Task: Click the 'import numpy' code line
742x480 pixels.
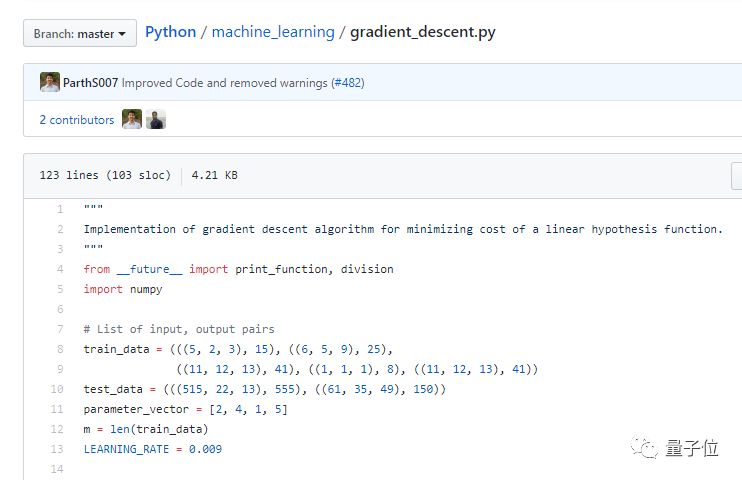Action: point(123,289)
